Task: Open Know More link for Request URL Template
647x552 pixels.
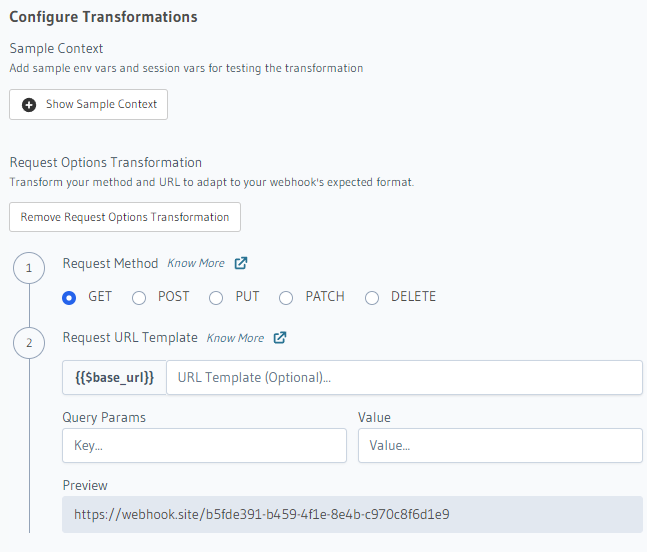Action: coord(235,338)
